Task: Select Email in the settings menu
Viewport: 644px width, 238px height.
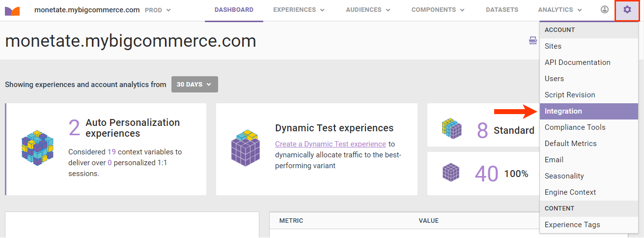Action: point(589,160)
